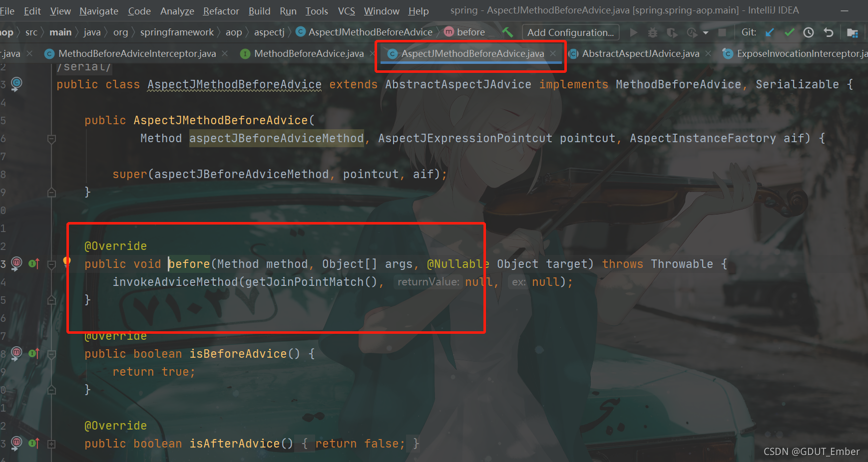Close the MethodBeforeAdviceInterceptor.java tab

(225, 53)
